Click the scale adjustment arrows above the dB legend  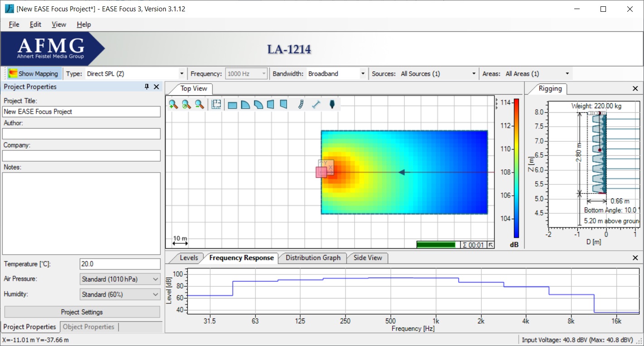coord(497,103)
